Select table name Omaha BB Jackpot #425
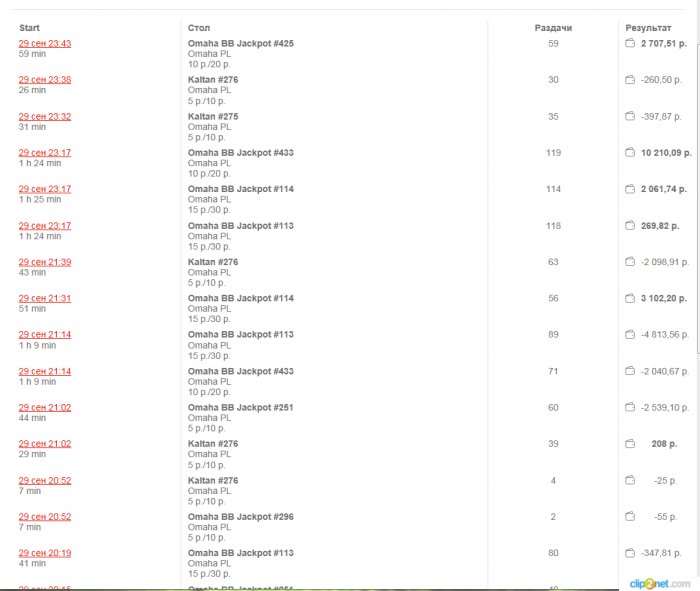 (x=241, y=43)
